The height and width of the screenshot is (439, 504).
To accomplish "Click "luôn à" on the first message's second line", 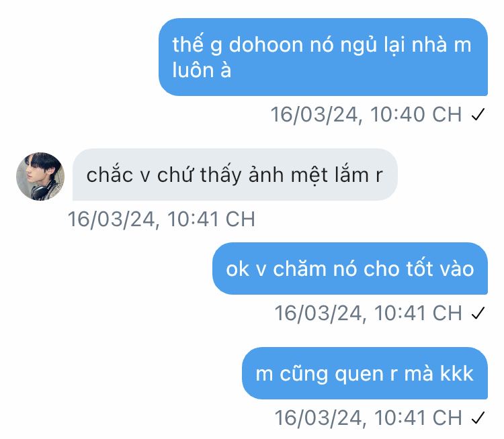I will click(x=202, y=70).
